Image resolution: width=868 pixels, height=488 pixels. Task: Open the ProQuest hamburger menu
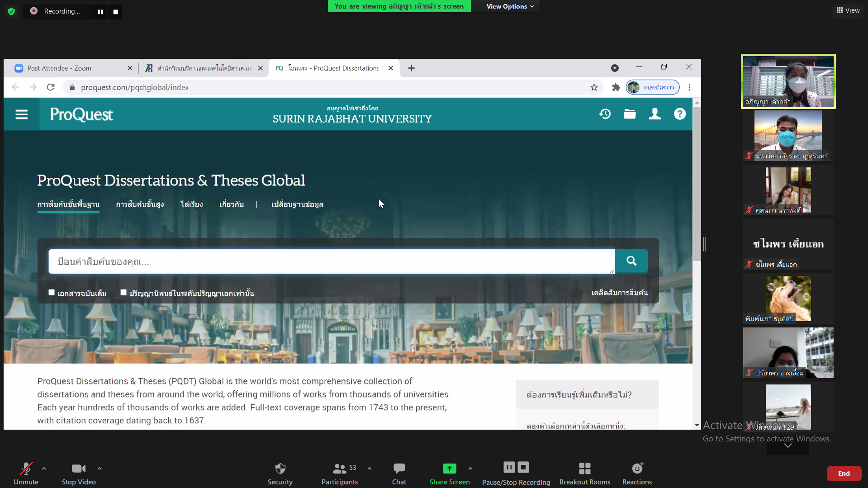(21, 114)
